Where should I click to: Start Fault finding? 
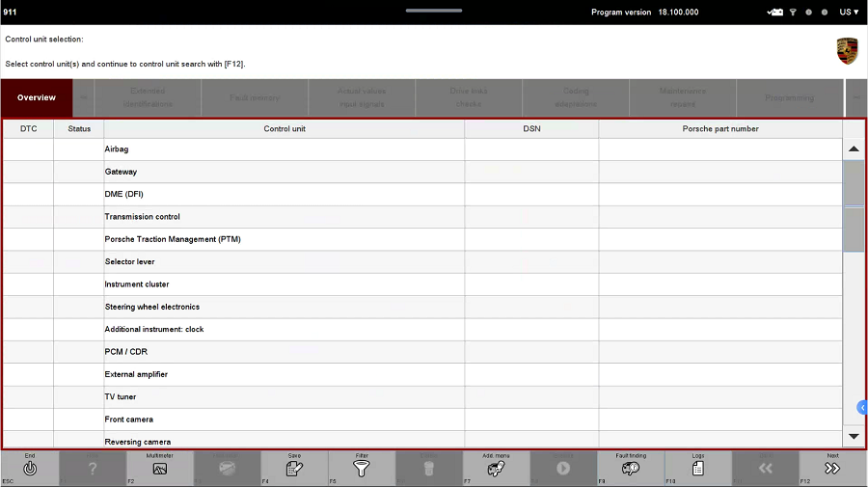pyautogui.click(x=631, y=469)
